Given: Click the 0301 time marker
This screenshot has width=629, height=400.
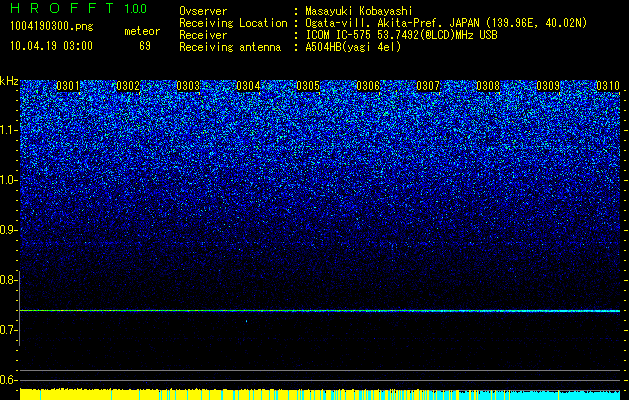Looking at the screenshot, I should (68, 86).
